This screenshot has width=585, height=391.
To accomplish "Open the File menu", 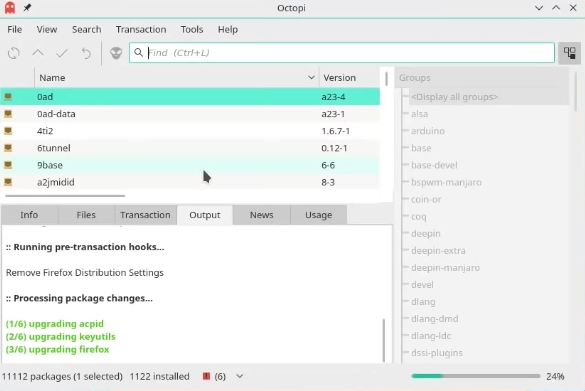I will tap(15, 29).
